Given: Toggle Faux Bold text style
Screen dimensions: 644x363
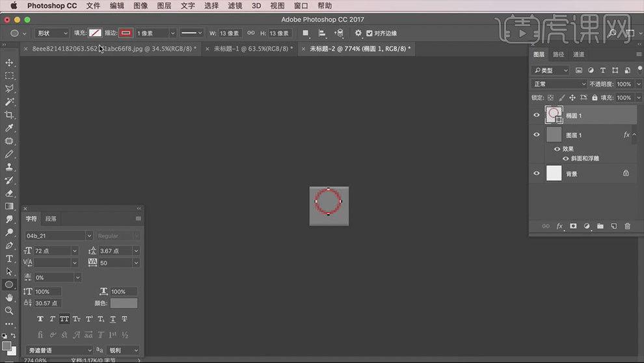Looking at the screenshot, I should (40, 319).
